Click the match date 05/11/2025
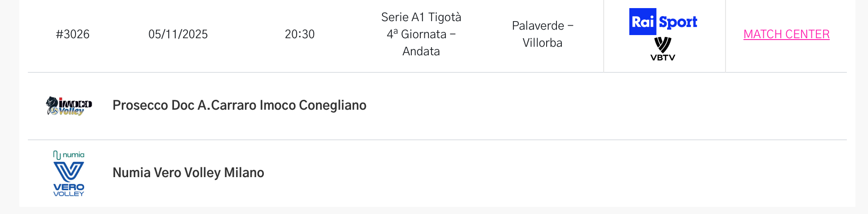The height and width of the screenshot is (214, 868). coord(178,34)
